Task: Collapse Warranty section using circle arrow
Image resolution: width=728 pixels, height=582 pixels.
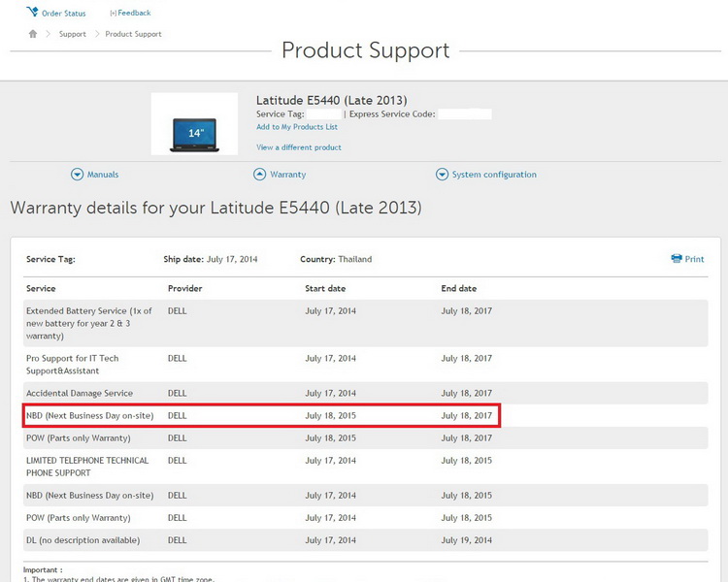Action: click(259, 175)
